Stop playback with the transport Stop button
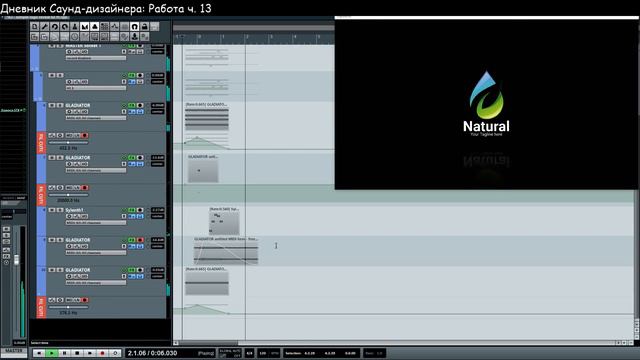 pyautogui.click(x=77, y=353)
